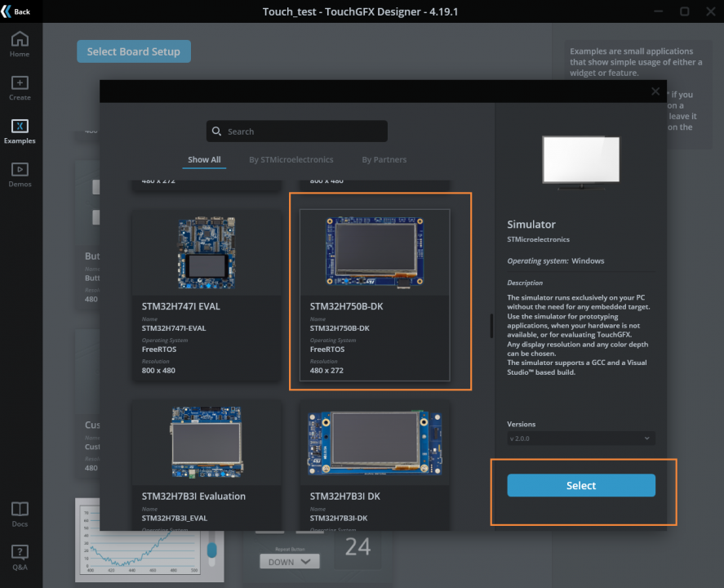Open the Examples section
Viewport: 724px width, 588px height.
click(x=20, y=131)
